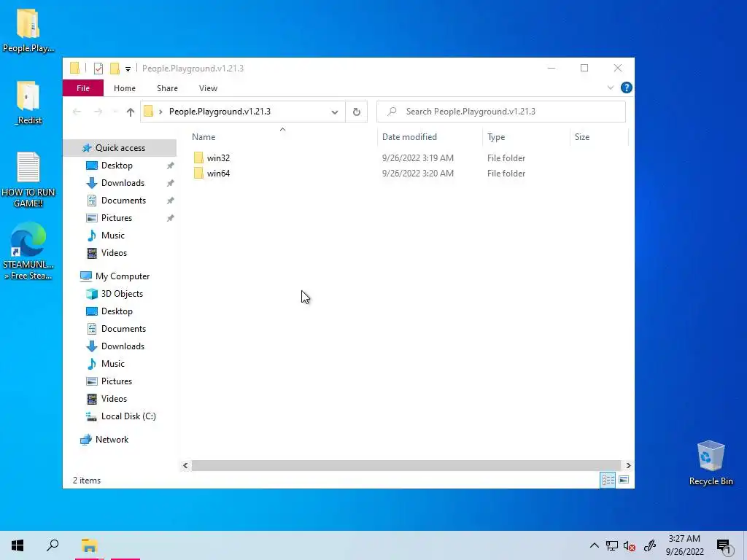Click muted volume tray icon

(630, 545)
